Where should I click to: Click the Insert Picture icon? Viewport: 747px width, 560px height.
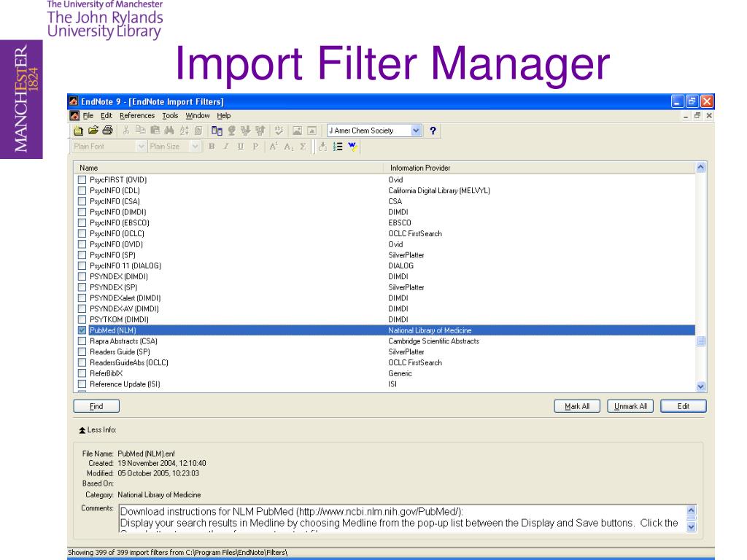(x=297, y=131)
